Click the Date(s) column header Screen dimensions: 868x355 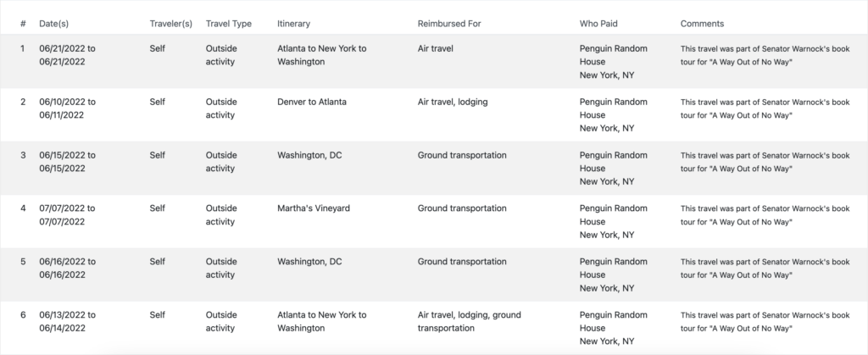[53, 24]
